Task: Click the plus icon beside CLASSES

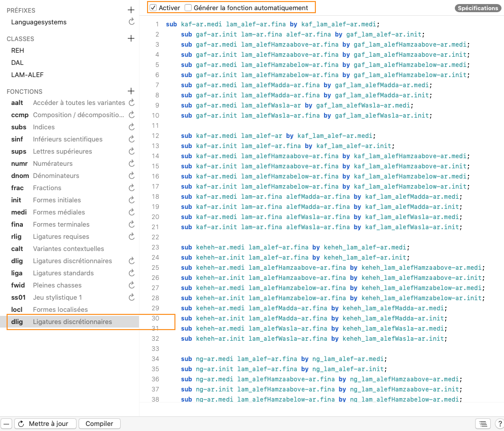Action: coord(131,39)
